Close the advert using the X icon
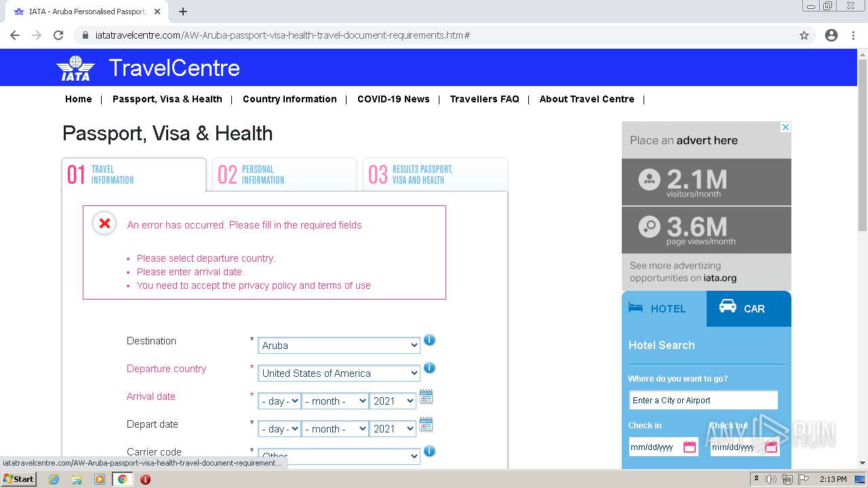 [785, 127]
